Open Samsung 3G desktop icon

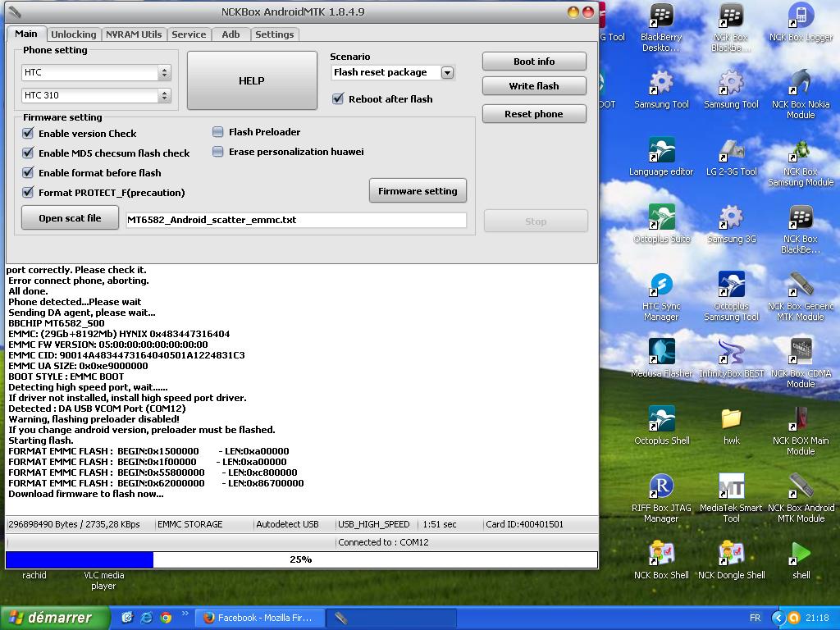tap(731, 224)
